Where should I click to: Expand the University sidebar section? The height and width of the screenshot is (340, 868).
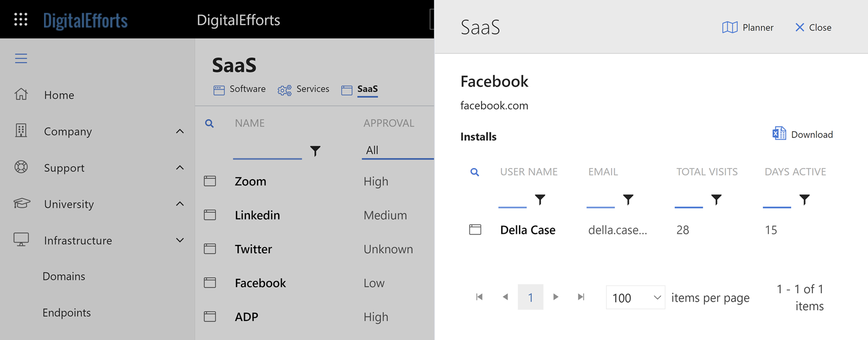point(180,204)
